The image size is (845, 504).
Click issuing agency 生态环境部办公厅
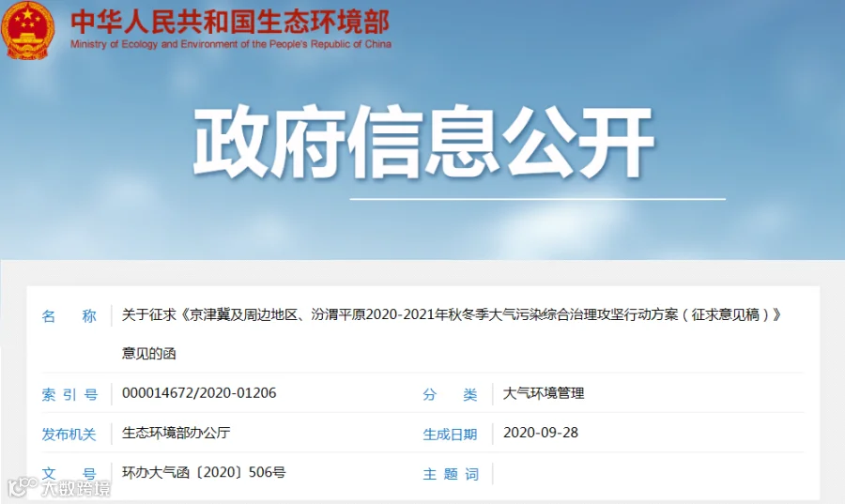coord(177,433)
